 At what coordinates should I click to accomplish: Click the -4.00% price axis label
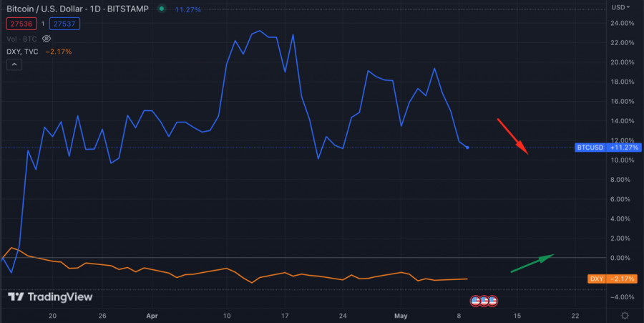(x=623, y=297)
